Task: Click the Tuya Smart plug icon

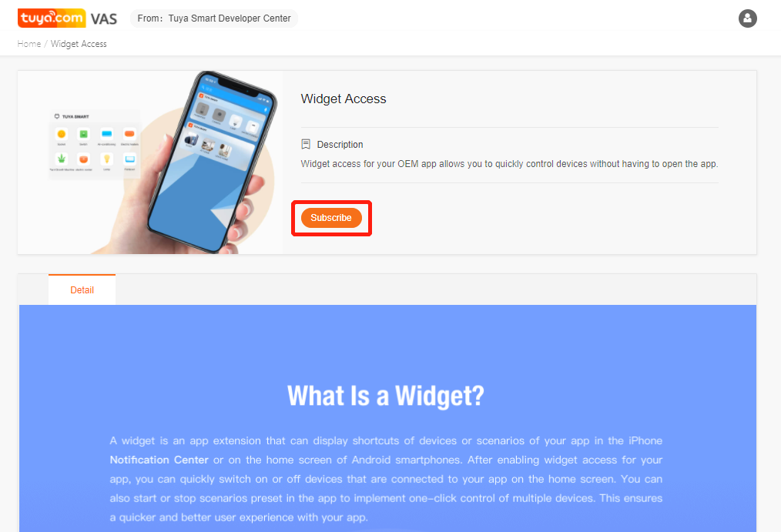Action: (x=57, y=116)
